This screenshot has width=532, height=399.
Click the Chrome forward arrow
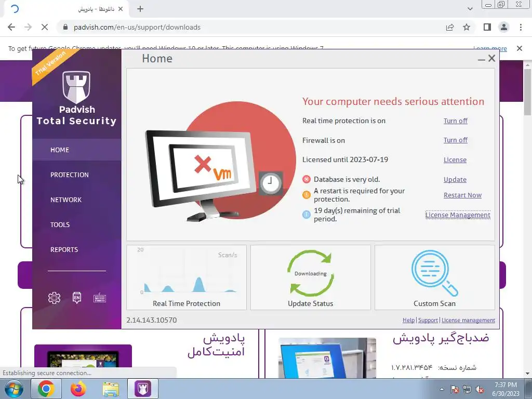coord(28,27)
